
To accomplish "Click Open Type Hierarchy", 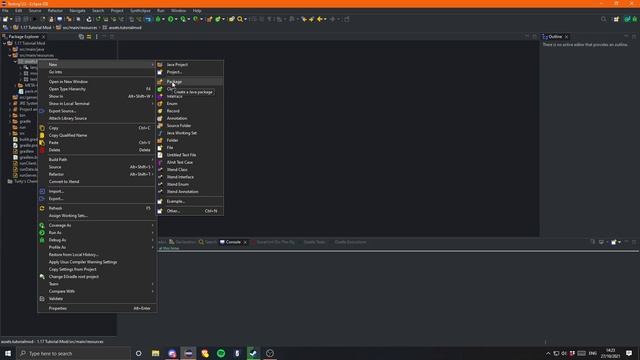I will (97, 89).
